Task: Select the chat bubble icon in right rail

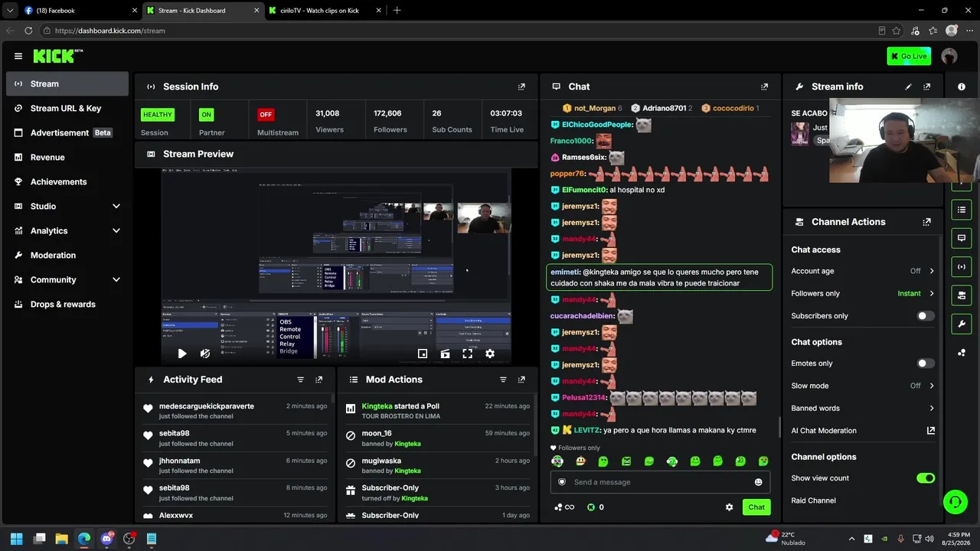Action: [962, 238]
